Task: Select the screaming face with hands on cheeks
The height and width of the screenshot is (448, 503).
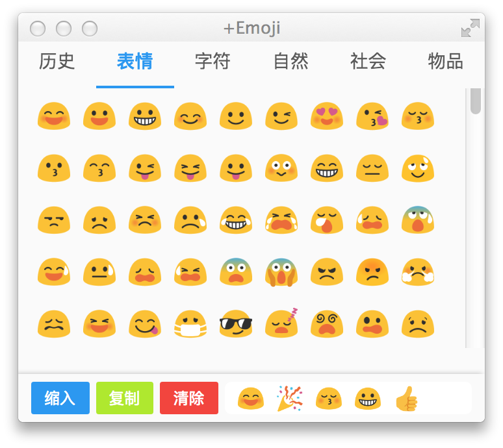Action: pos(281,272)
